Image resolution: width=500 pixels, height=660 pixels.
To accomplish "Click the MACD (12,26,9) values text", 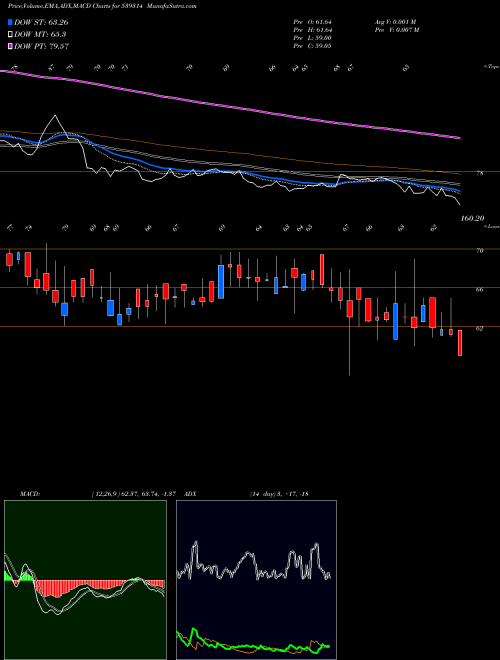I will tap(136, 493).
